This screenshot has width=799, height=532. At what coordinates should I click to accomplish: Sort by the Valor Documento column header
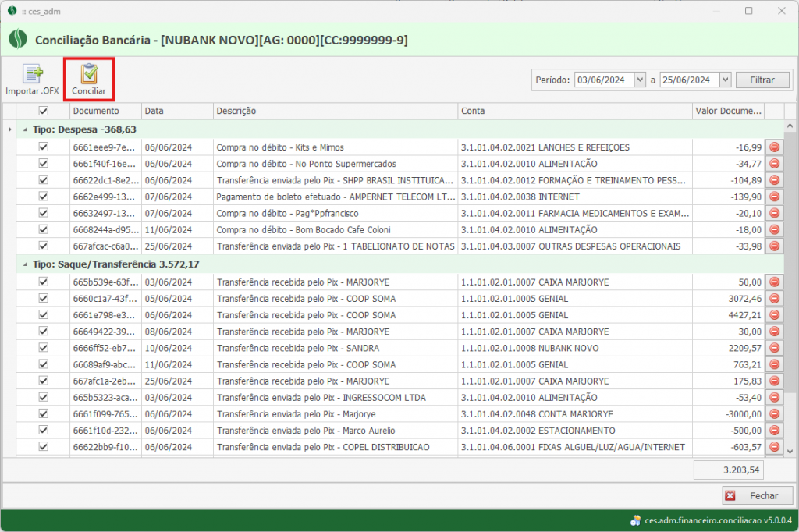[728, 111]
